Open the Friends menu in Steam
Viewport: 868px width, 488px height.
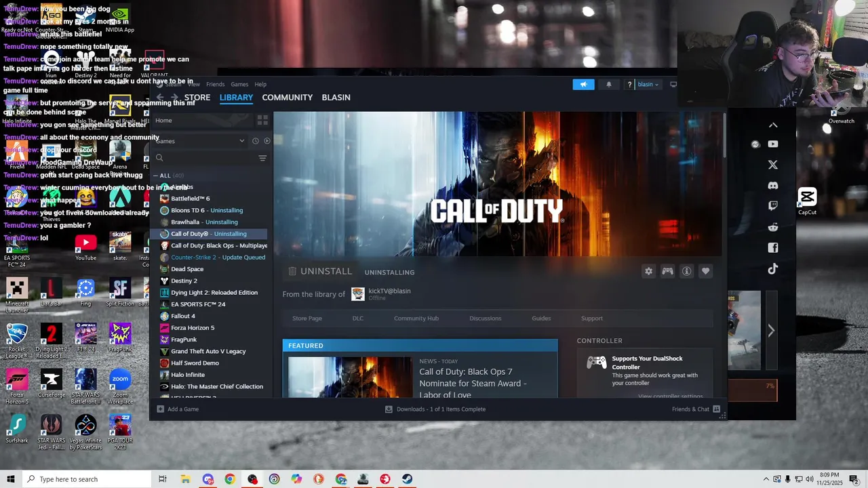(x=215, y=85)
